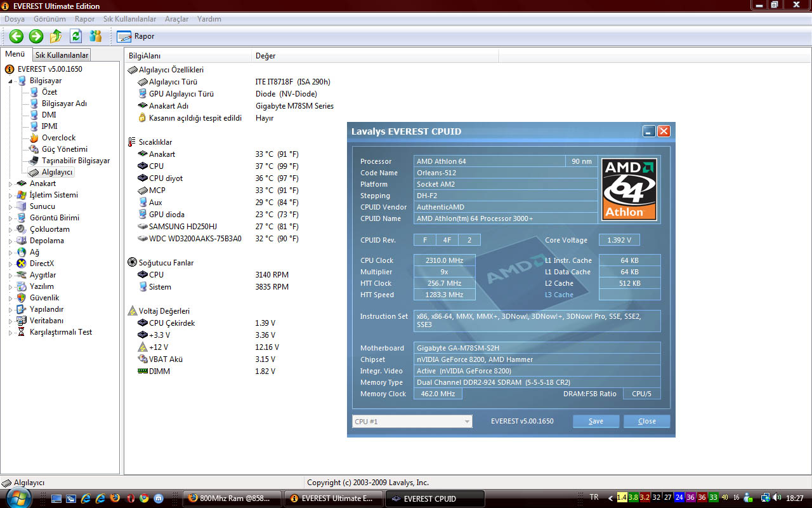
Task: Click the Yapılandır tree icon
Action: pyautogui.click(x=22, y=309)
